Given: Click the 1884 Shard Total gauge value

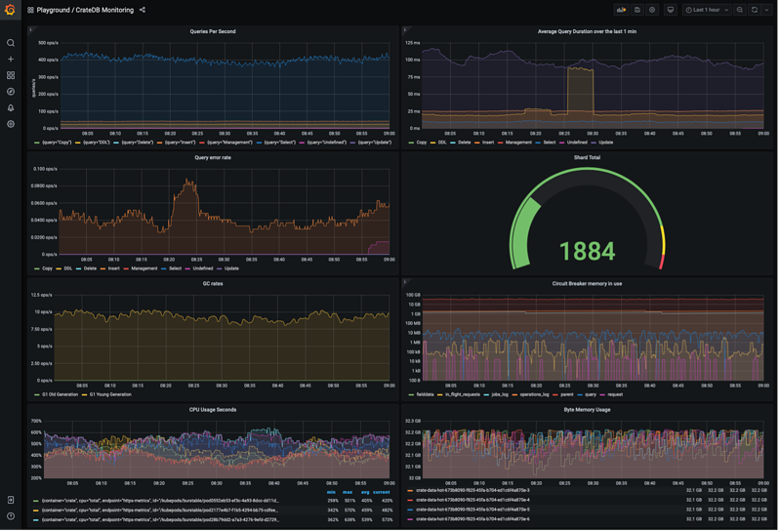Looking at the screenshot, I should coord(587,252).
